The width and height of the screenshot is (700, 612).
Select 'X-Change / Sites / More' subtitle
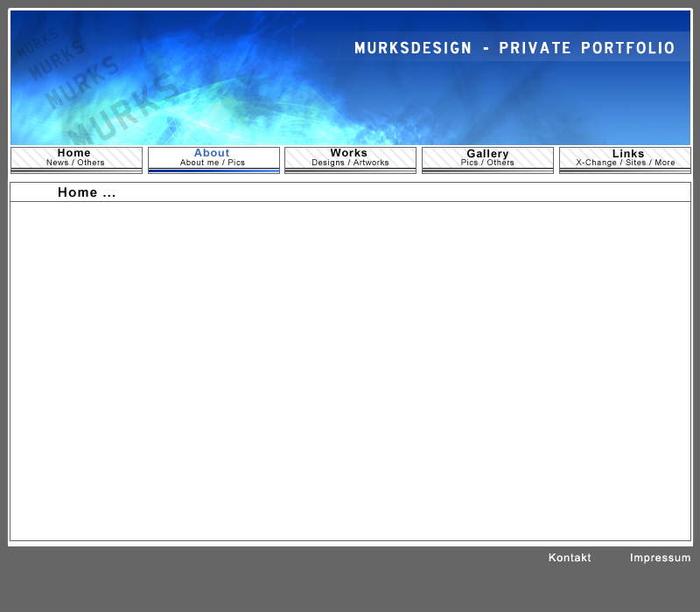[625, 163]
